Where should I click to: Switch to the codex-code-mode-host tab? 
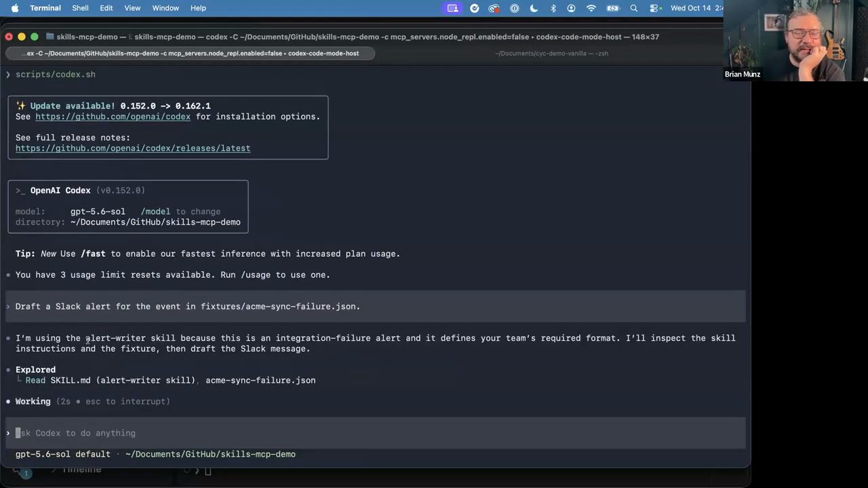191,53
